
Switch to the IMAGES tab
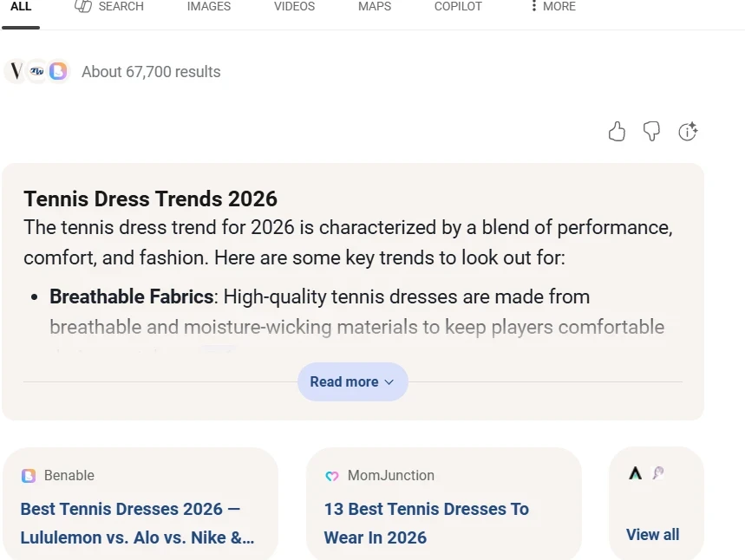(x=209, y=6)
